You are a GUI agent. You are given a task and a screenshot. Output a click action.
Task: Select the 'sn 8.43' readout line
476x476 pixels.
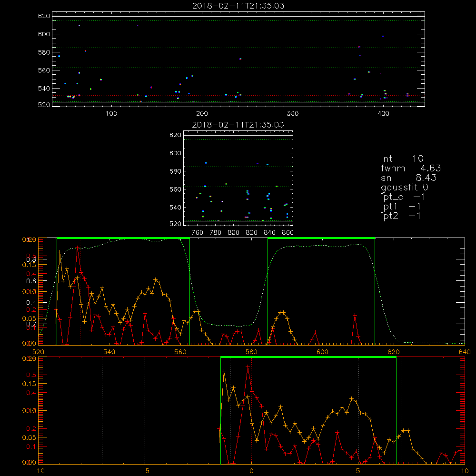pos(408,178)
